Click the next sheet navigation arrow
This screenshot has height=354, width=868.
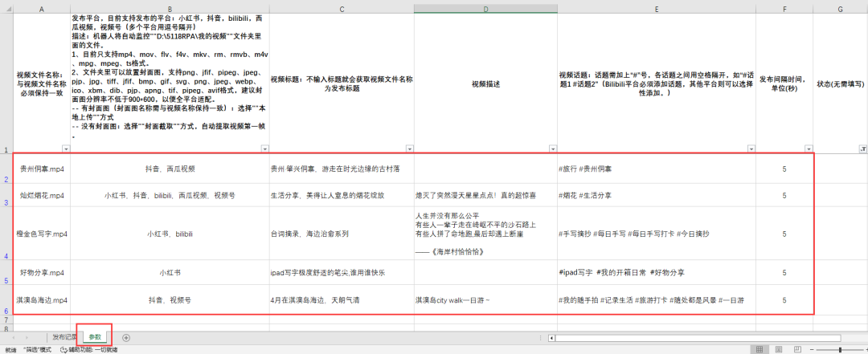point(27,337)
